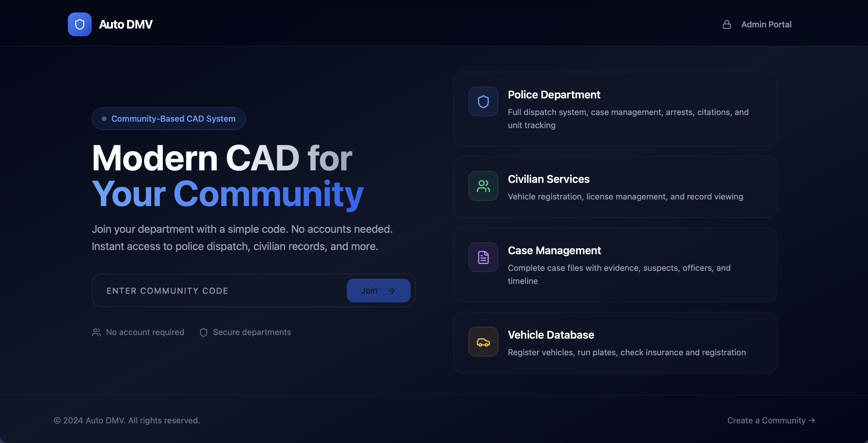Click the Secure departments shield icon
This screenshot has height=443, width=868.
204,332
